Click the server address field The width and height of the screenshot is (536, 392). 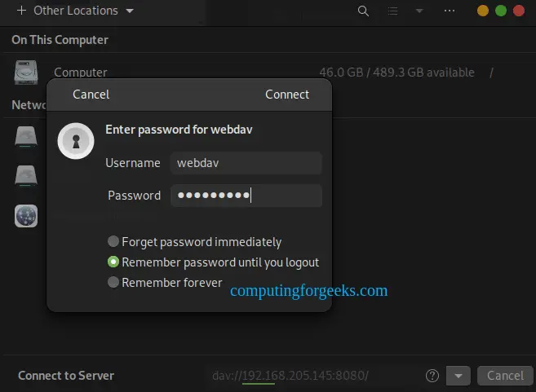312,376
